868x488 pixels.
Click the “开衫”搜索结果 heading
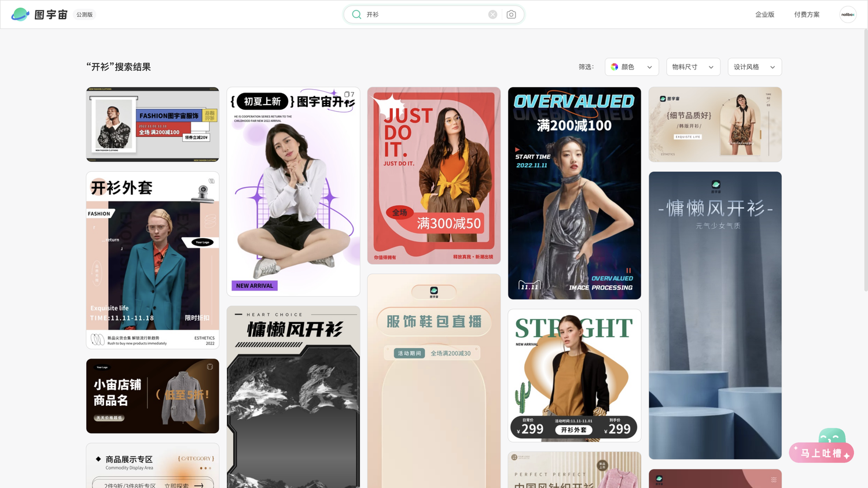119,67
